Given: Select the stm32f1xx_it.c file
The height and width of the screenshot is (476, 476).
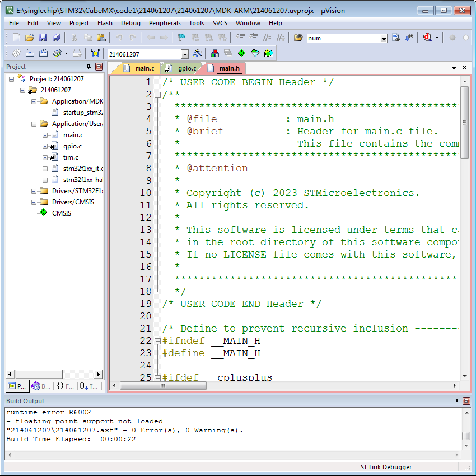Looking at the screenshot, I should pos(83,169).
